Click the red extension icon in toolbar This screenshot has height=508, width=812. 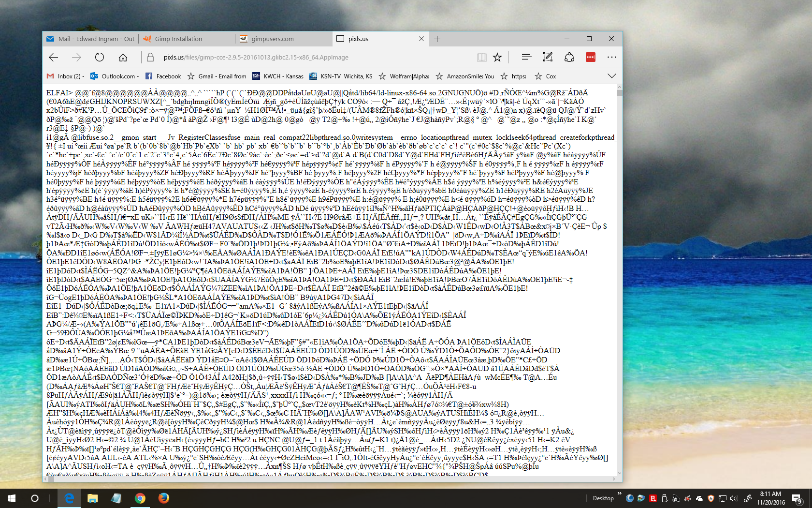tap(591, 57)
